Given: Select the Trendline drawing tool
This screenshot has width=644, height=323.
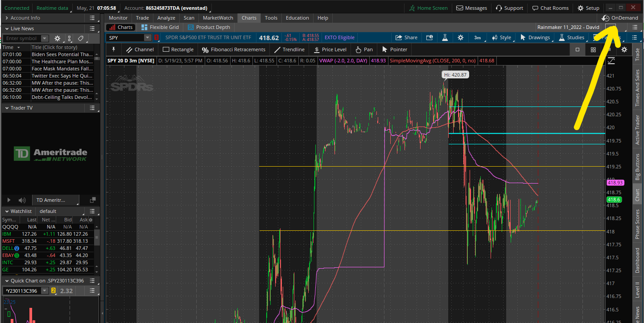Looking at the screenshot, I should (x=289, y=49).
